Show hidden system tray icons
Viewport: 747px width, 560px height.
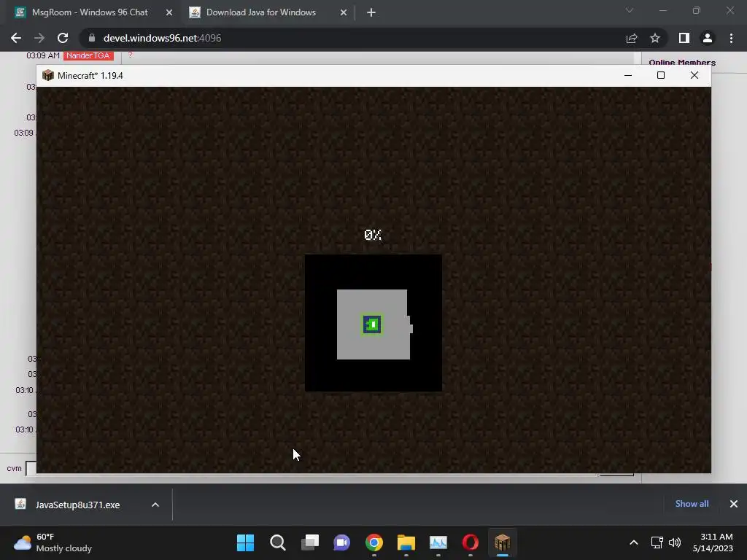634,542
